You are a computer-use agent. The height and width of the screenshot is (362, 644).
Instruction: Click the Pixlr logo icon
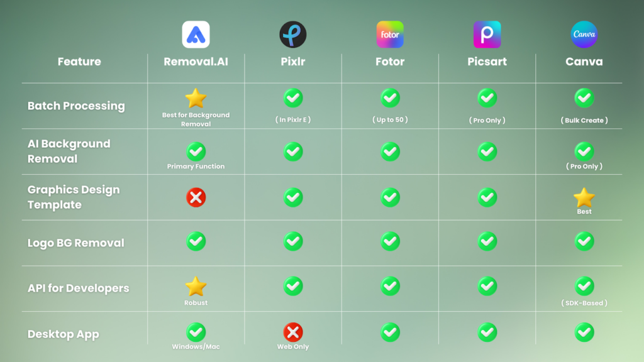pos(293,35)
